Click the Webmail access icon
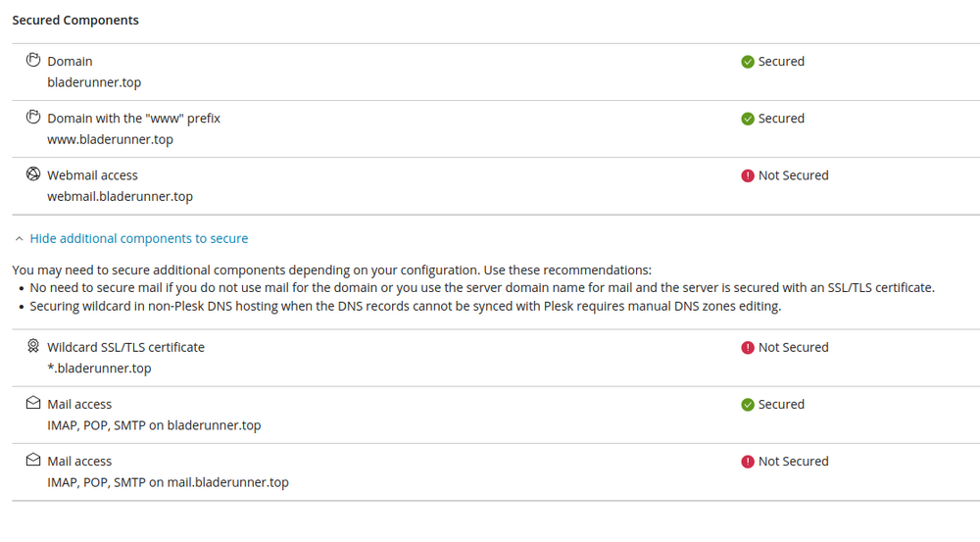980x542 pixels. (x=33, y=174)
